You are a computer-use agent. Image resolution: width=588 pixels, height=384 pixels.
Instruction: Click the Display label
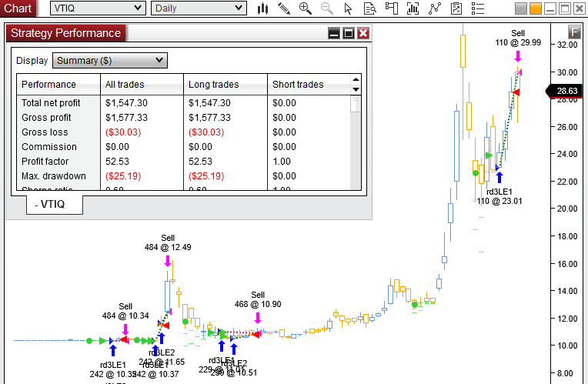32,60
